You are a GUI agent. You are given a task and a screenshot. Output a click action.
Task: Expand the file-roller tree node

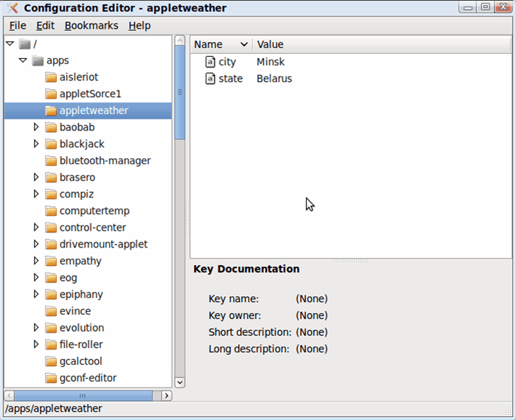(x=36, y=344)
